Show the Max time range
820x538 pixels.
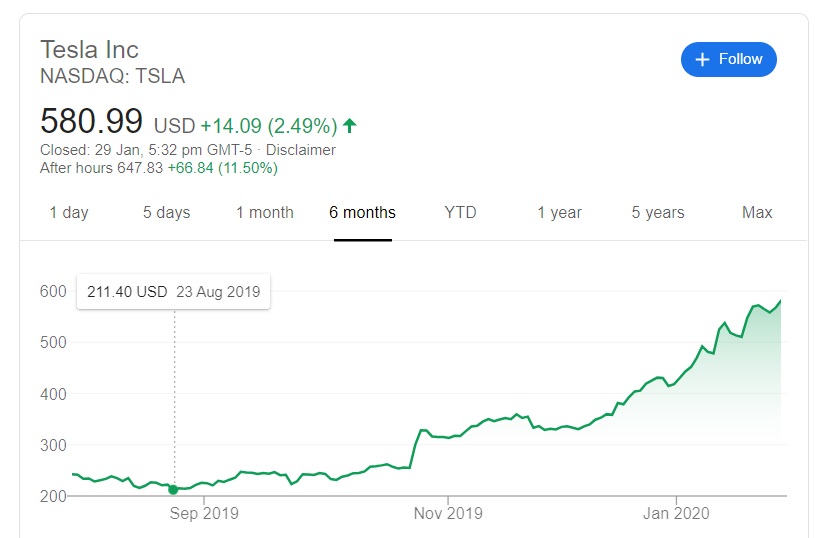[x=757, y=212]
